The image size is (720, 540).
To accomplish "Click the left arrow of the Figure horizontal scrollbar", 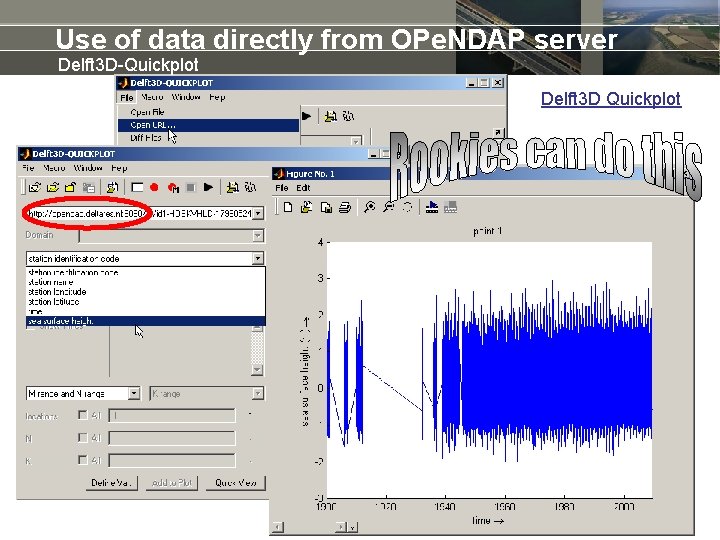I will 278,527.
